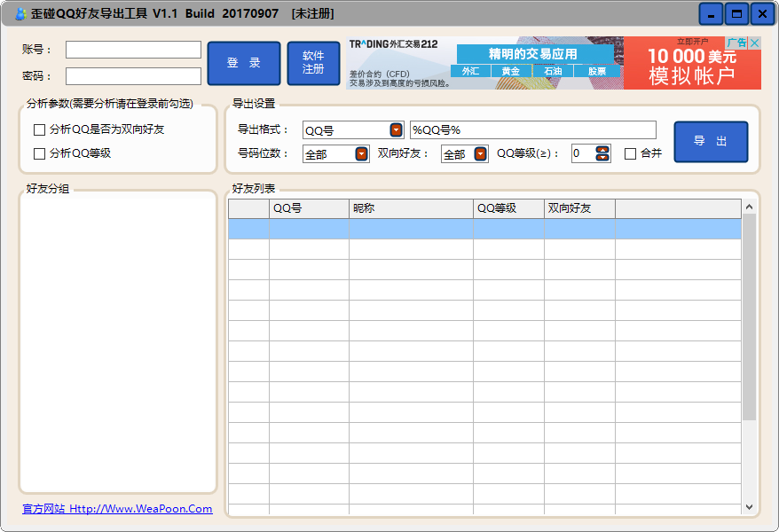This screenshot has width=779, height=532.
Task: Click the friend list vertical scrollbar thumb
Action: (x=749, y=317)
